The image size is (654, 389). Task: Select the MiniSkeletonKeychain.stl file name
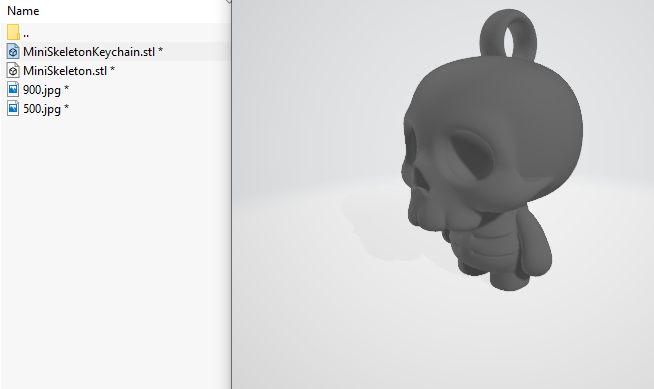93,52
